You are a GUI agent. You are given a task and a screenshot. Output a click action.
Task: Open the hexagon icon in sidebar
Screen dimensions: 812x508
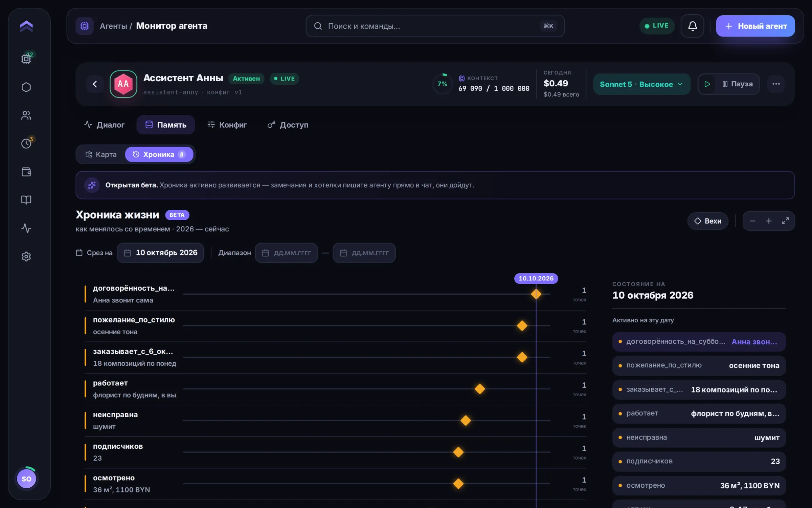(x=26, y=87)
